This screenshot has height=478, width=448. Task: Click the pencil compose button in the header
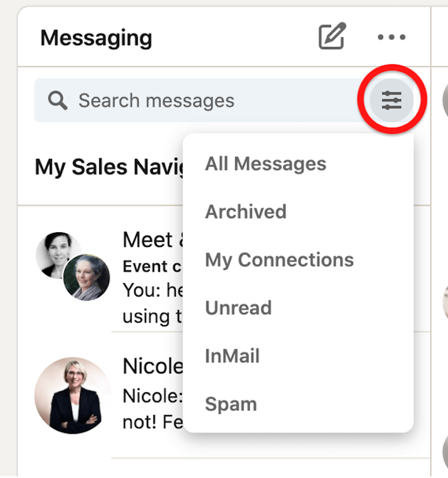pyautogui.click(x=333, y=37)
